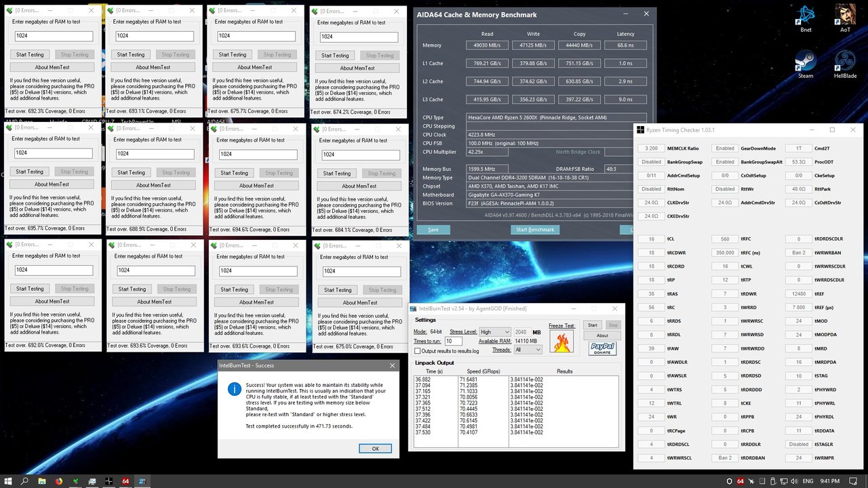Open the Threads dropdown in IntelBurnTest
The height and width of the screenshot is (488, 868).
(x=528, y=350)
